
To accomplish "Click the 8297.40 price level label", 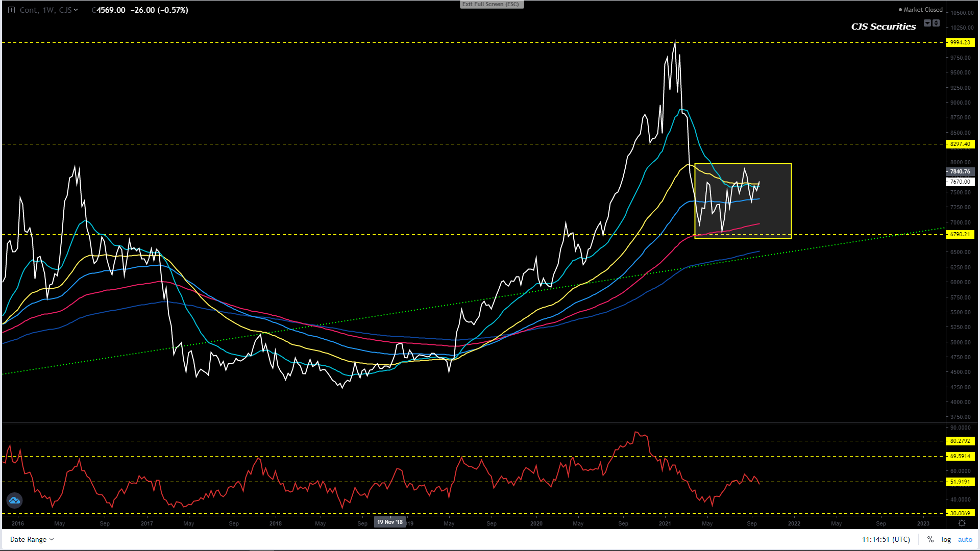I will 960,144.
